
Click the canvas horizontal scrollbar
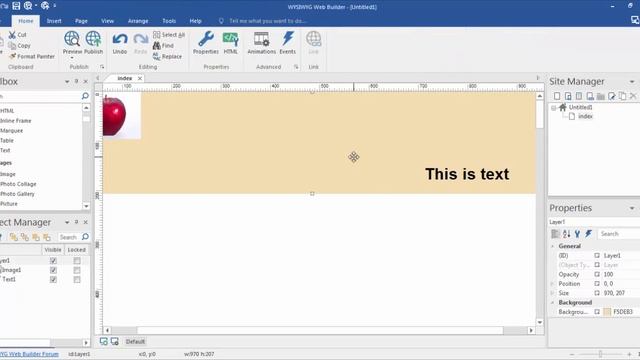[320, 330]
